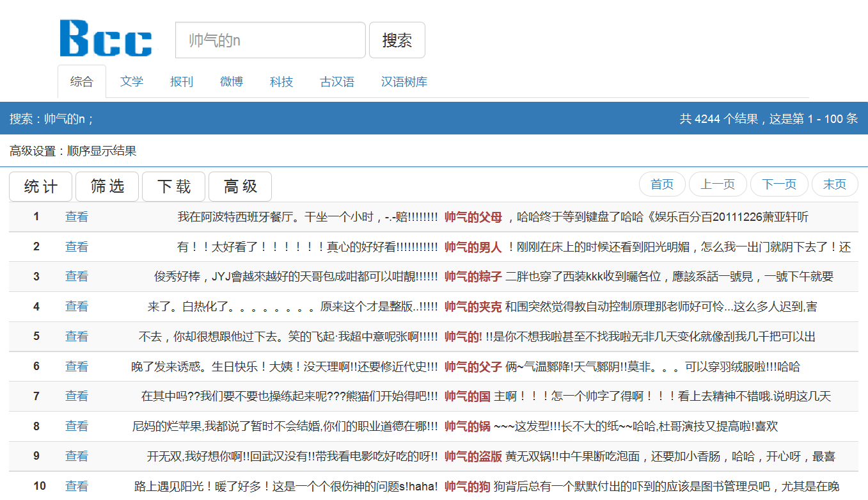
Task: Switch to the 微博 tab
Action: click(x=232, y=82)
